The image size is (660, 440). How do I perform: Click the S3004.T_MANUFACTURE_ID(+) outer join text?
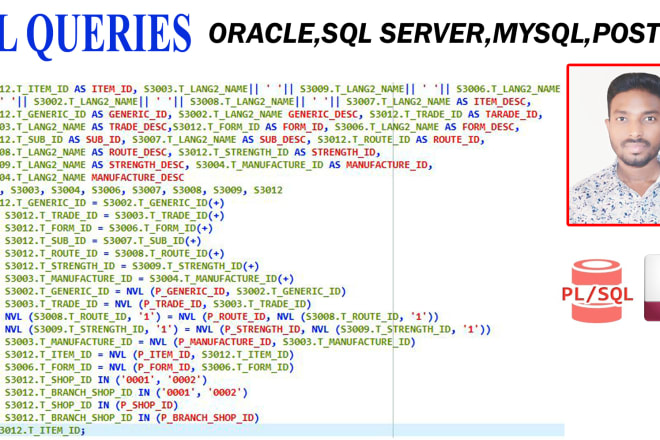pyautogui.click(x=221, y=279)
